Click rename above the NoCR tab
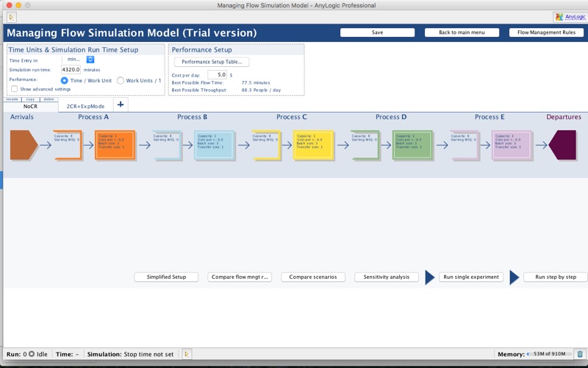Screen dimensions: 588x368 pyautogui.click(x=12, y=99)
